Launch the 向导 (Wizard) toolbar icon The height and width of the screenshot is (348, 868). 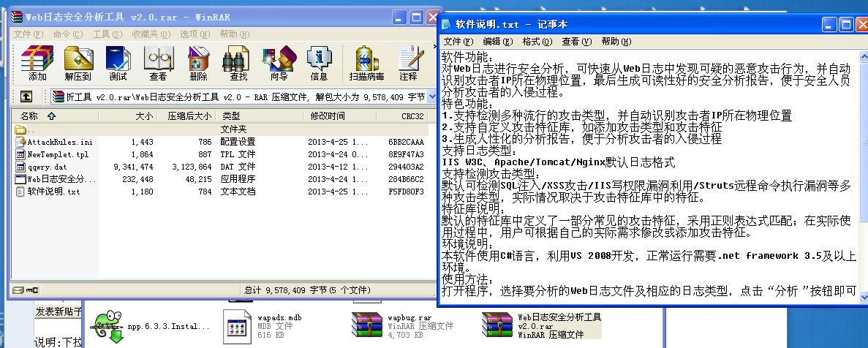279,63
